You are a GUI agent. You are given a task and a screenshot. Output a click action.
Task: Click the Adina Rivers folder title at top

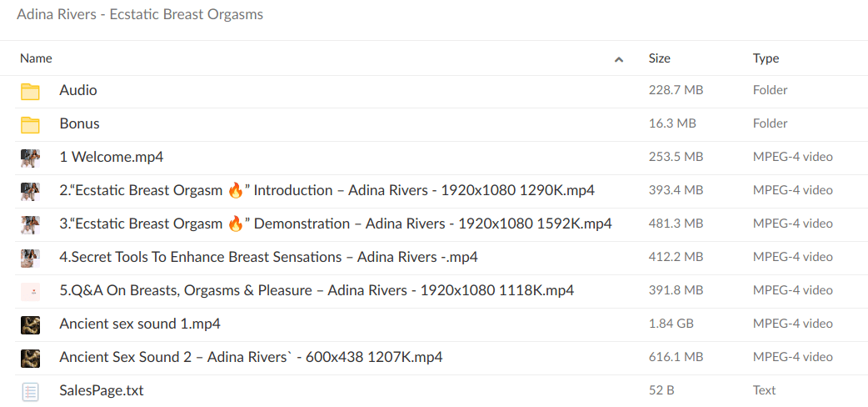coord(140,15)
